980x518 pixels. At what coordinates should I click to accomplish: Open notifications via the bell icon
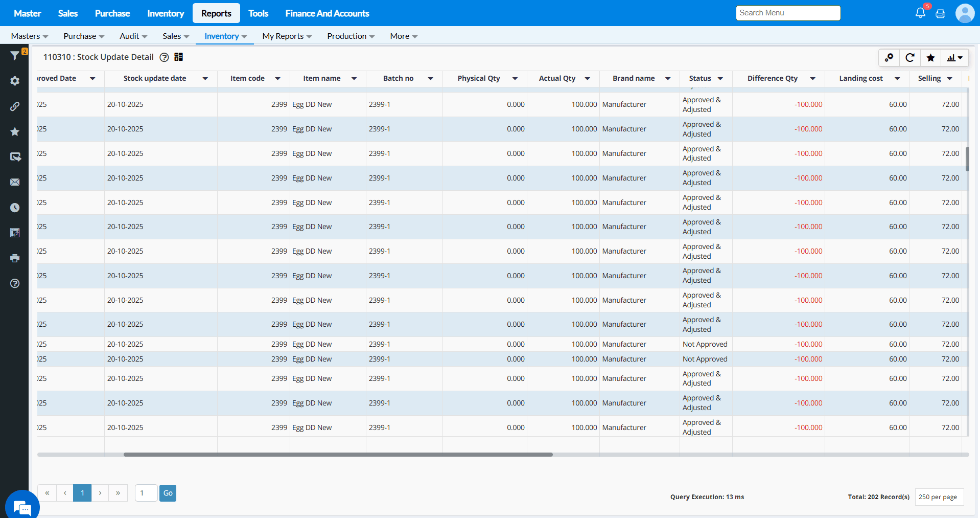tap(920, 13)
